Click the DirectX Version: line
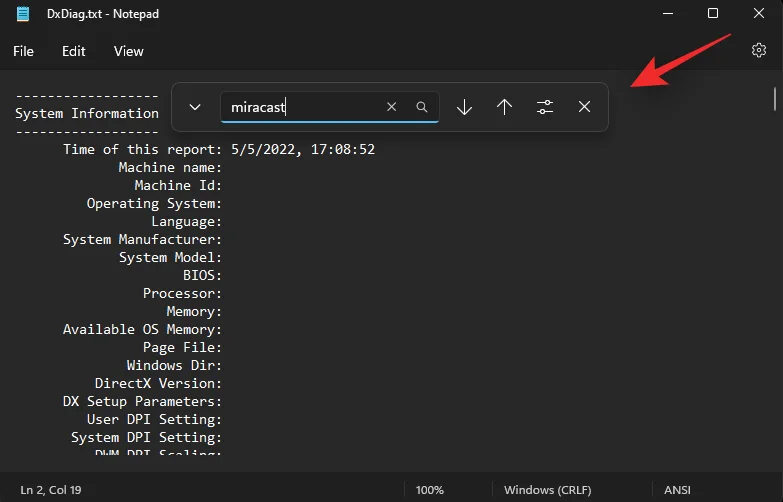The width and height of the screenshot is (783, 502). (x=158, y=383)
